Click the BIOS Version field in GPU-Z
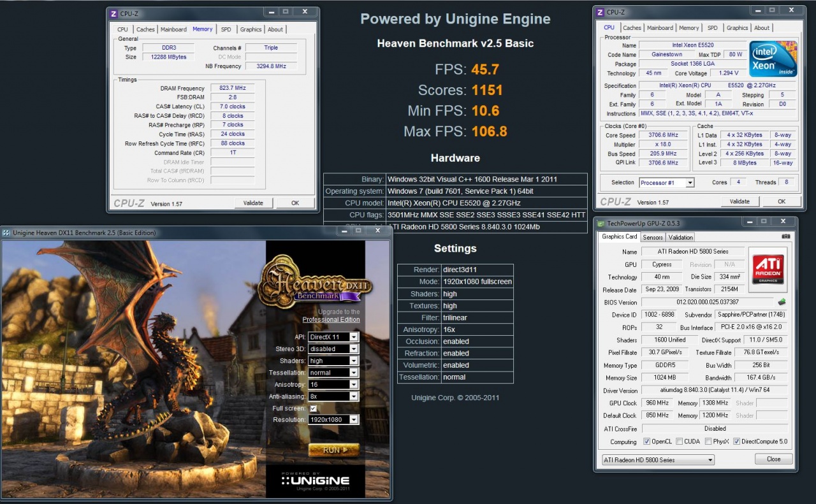This screenshot has width=816, height=504. [708, 302]
